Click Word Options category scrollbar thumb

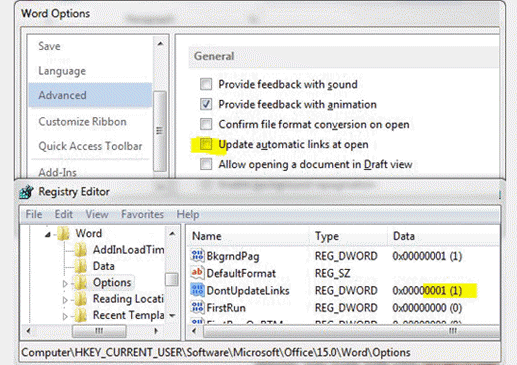tap(160, 131)
